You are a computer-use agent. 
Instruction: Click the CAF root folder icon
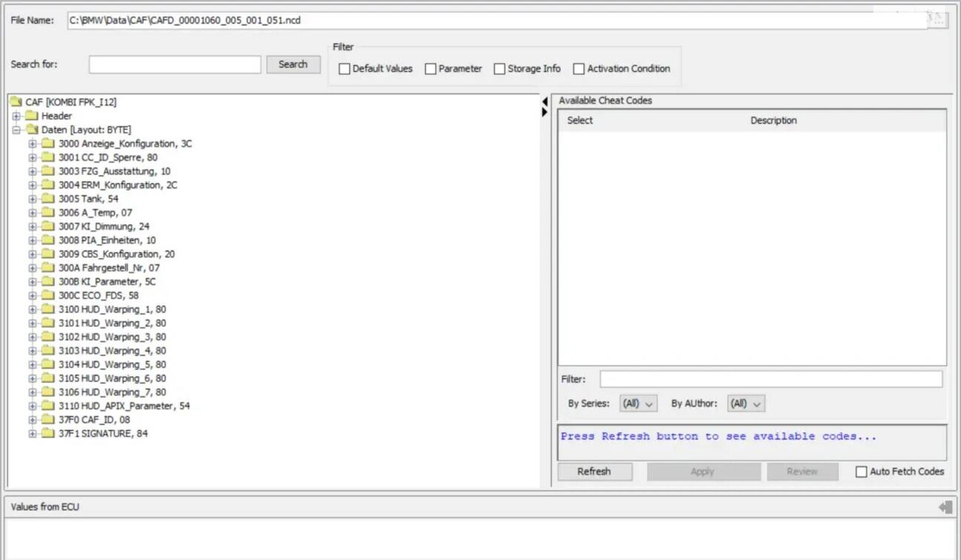(16, 102)
